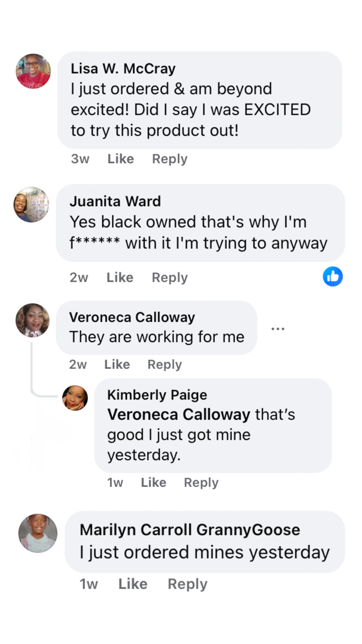
Task: Click the blue thumbs-up reaction icon
Action: [333, 277]
